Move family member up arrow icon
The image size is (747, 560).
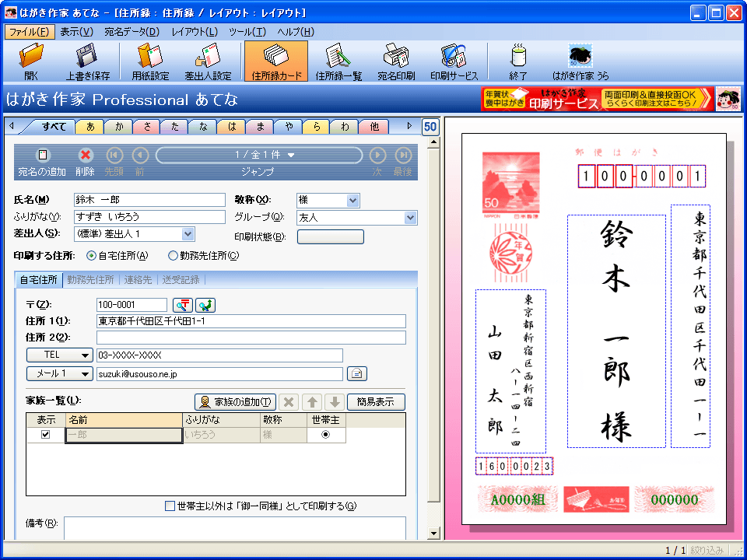[x=312, y=402]
